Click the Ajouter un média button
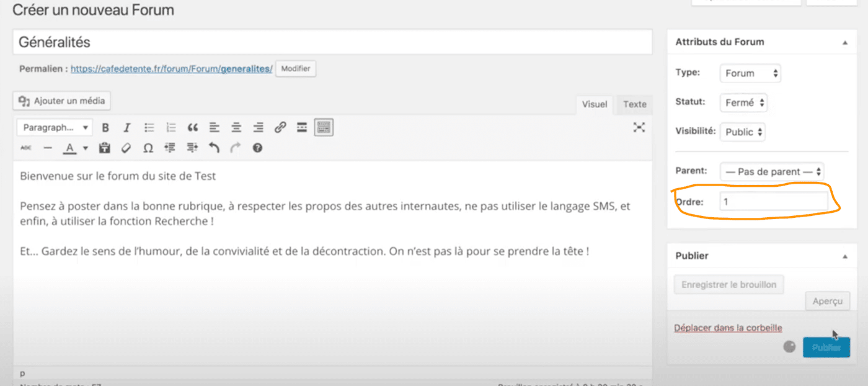868x386 pixels. (x=62, y=101)
